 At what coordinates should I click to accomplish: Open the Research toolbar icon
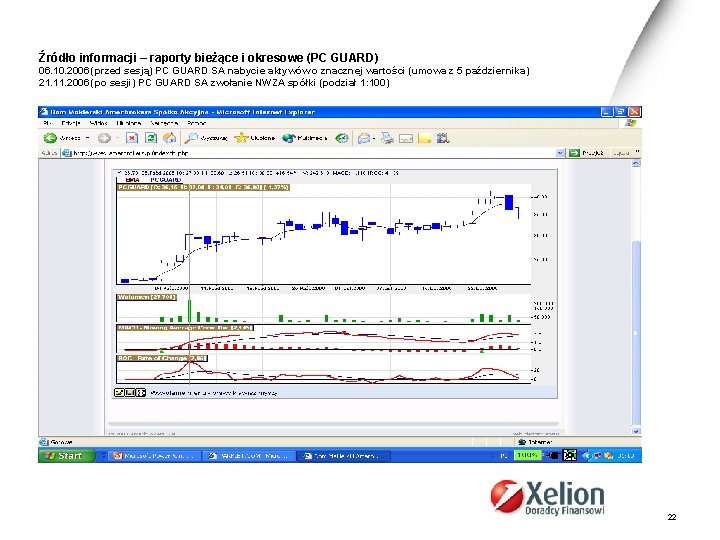(443, 138)
